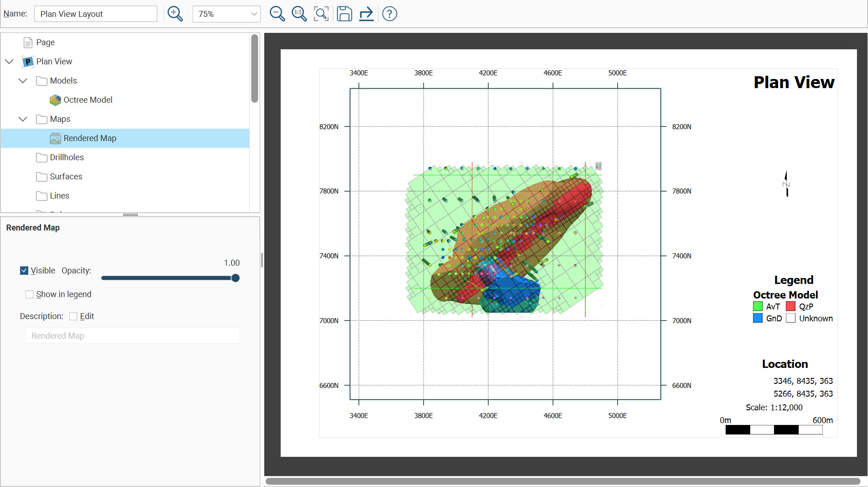Enable the Show in legend checkbox
The width and height of the screenshot is (868, 487).
30,294
